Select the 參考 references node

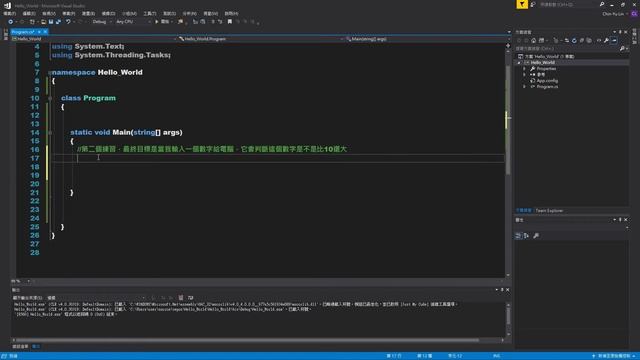(541, 75)
